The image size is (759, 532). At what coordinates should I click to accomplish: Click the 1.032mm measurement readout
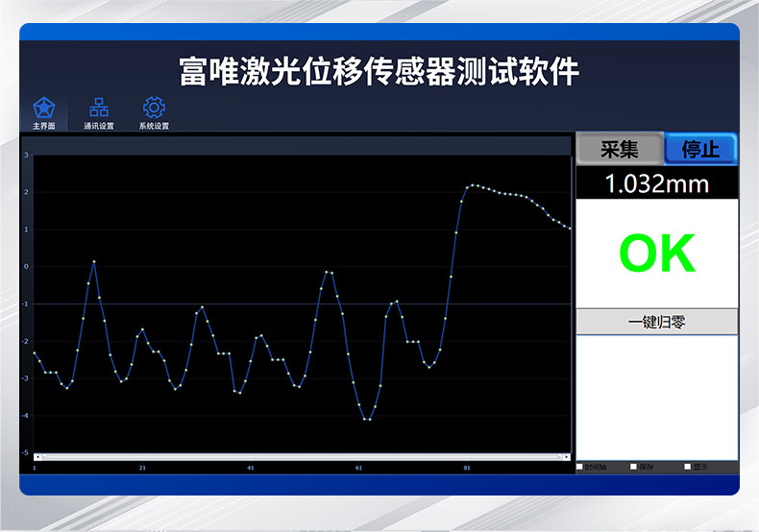(657, 183)
